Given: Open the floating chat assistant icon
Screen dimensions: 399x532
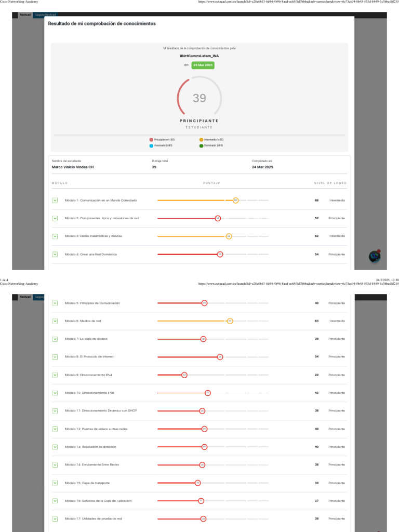Looking at the screenshot, I should click(375, 256).
